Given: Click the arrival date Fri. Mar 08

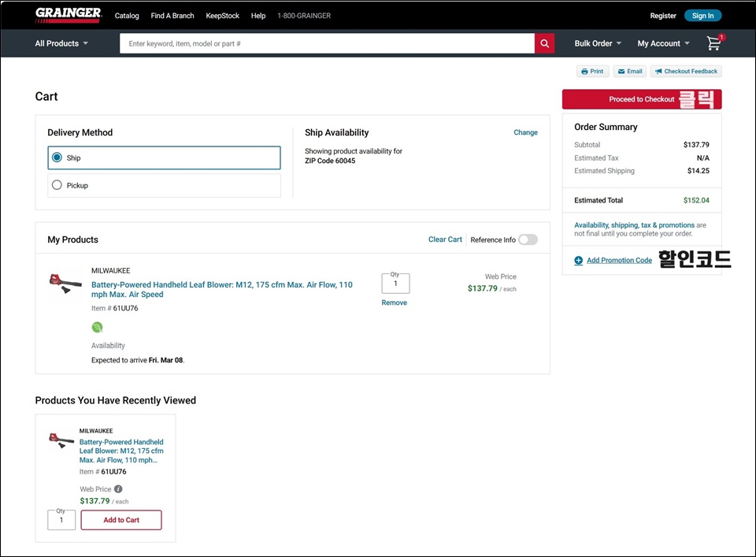Looking at the screenshot, I should click(166, 360).
